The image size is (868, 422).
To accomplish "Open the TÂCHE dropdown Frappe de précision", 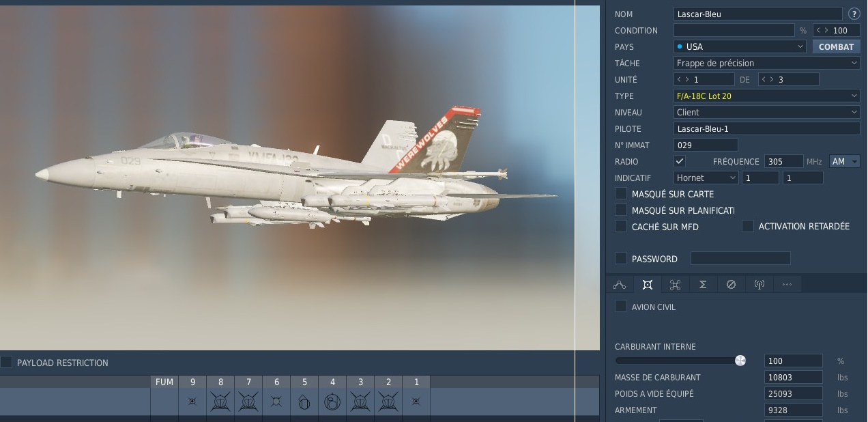I will click(x=767, y=63).
